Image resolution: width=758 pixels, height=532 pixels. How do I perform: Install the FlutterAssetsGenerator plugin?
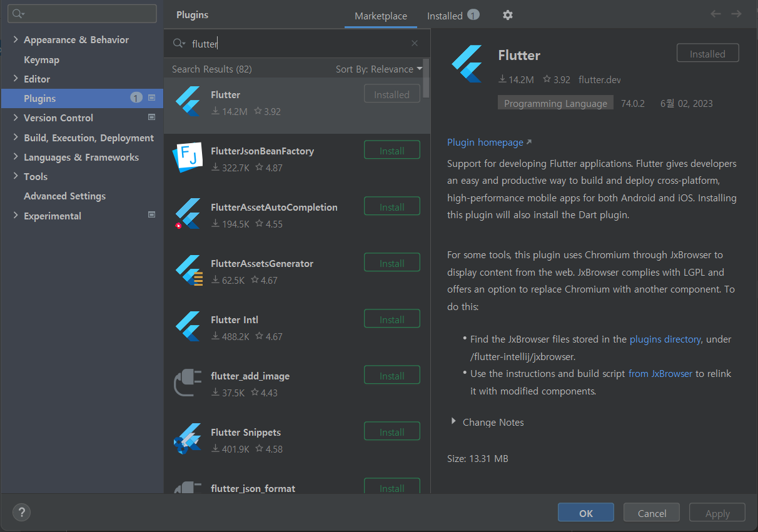[x=392, y=263]
